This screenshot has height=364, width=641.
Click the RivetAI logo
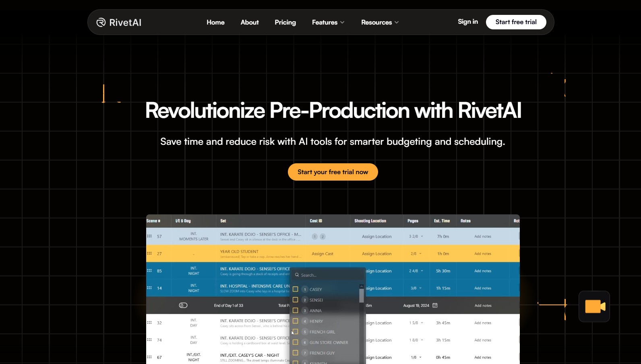click(119, 22)
